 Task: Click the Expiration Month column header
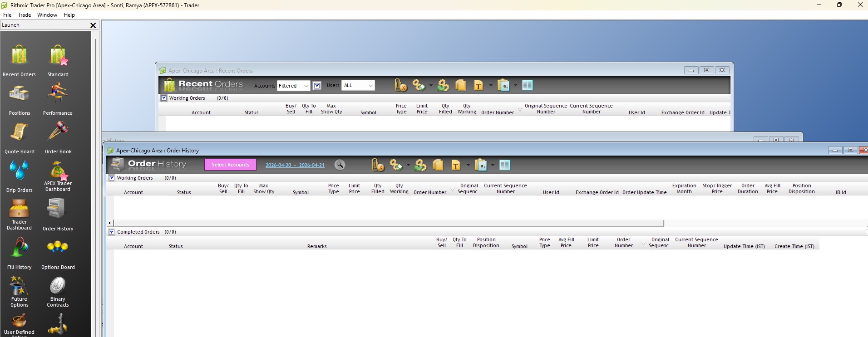coord(684,189)
